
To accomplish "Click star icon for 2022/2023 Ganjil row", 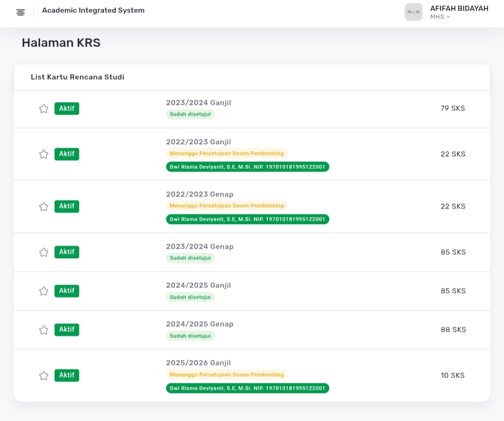I will [x=43, y=154].
